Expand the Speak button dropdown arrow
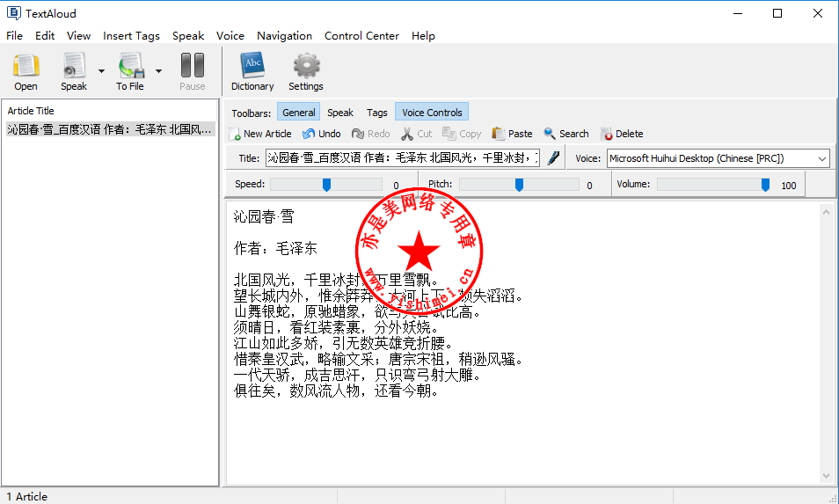Screen dimensions: 839x504 tap(101, 71)
